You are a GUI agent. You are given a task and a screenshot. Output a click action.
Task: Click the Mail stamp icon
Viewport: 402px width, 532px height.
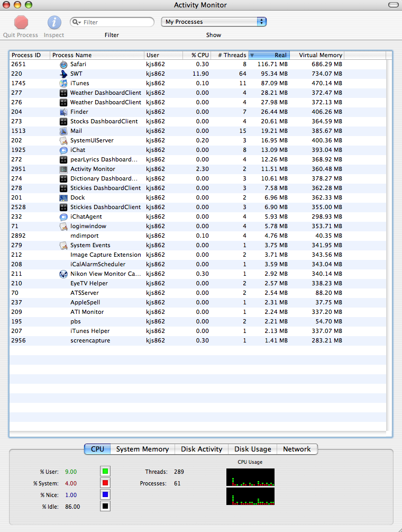pyautogui.click(x=63, y=131)
